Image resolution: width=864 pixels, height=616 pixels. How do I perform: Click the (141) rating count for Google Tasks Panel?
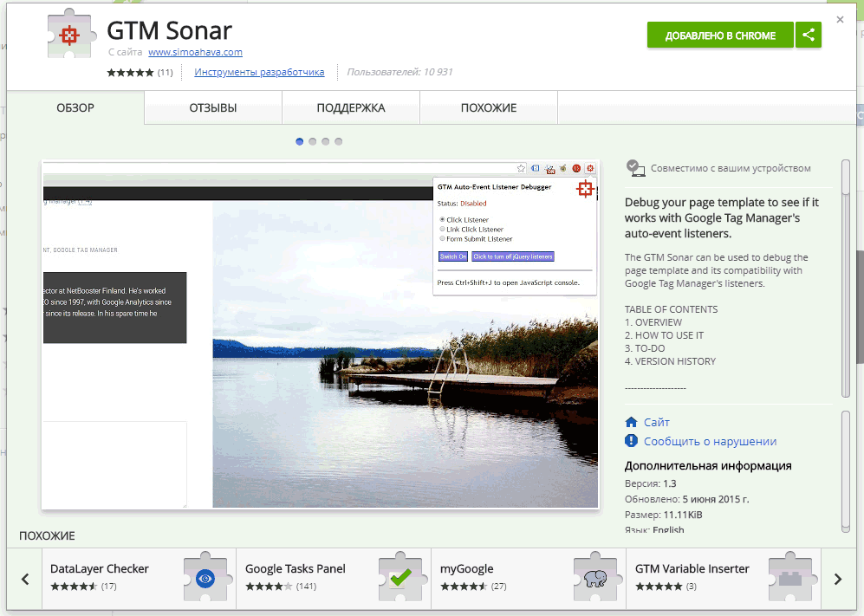pyautogui.click(x=306, y=587)
